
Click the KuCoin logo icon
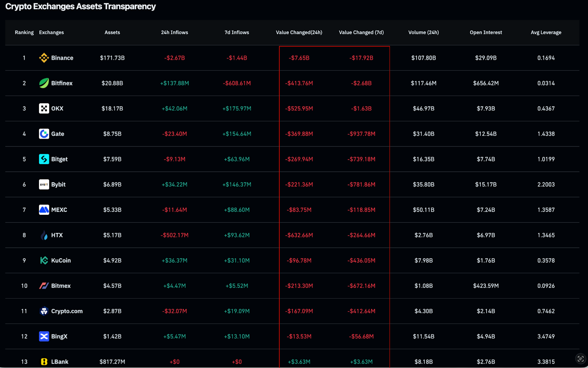click(x=44, y=261)
